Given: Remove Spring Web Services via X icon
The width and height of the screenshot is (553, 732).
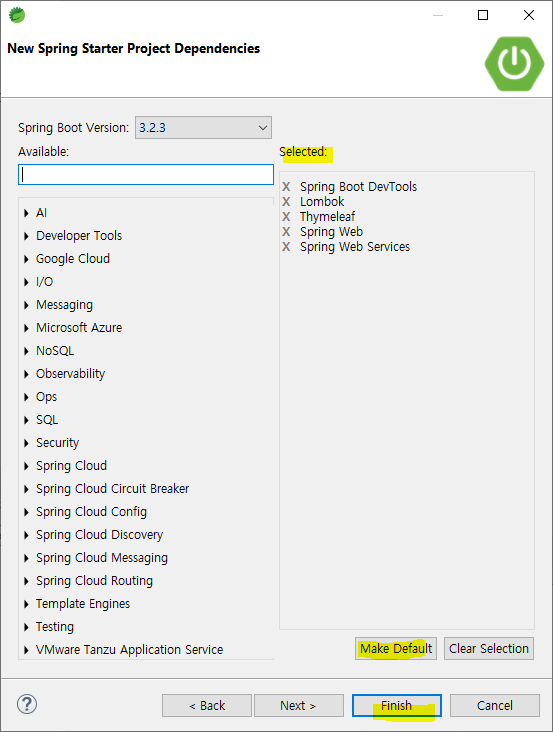Looking at the screenshot, I should click(286, 246).
